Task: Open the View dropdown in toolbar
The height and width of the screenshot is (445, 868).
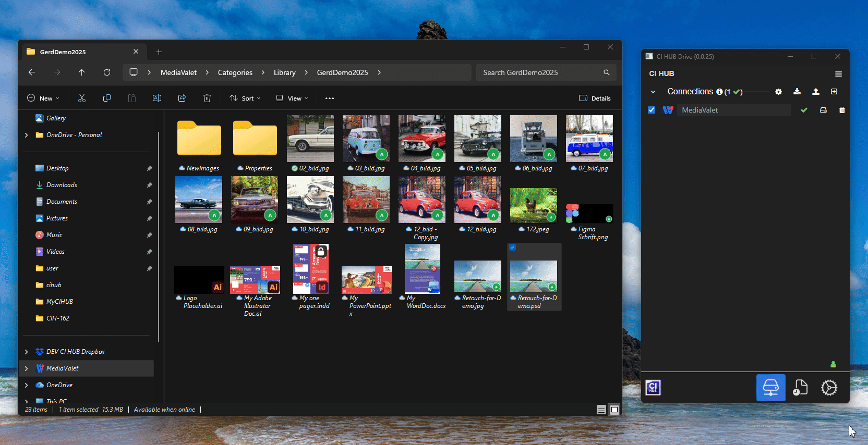Action: coord(292,98)
